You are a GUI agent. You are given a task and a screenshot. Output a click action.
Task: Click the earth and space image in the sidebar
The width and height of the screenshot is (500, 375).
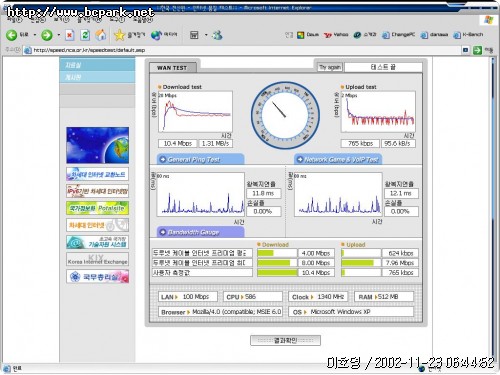click(97, 145)
